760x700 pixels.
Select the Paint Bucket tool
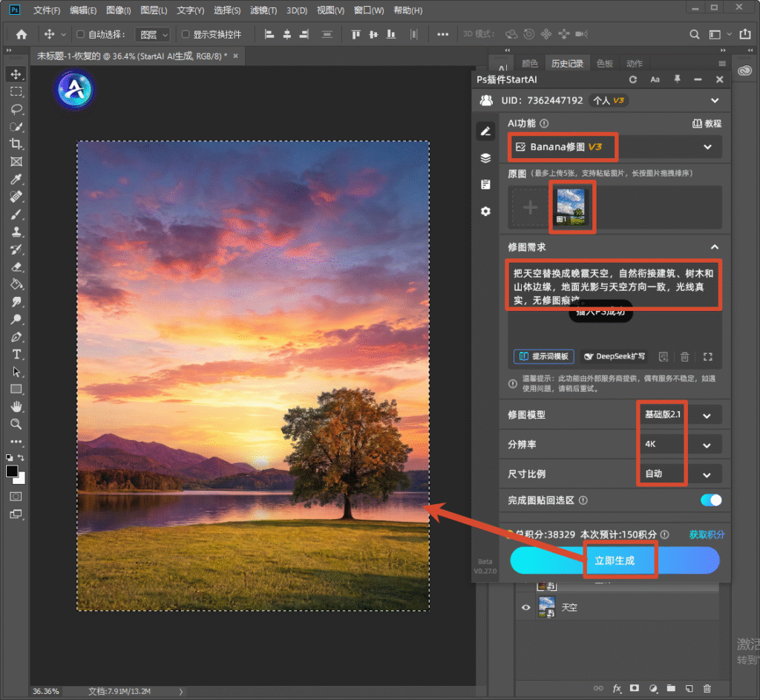click(x=16, y=284)
